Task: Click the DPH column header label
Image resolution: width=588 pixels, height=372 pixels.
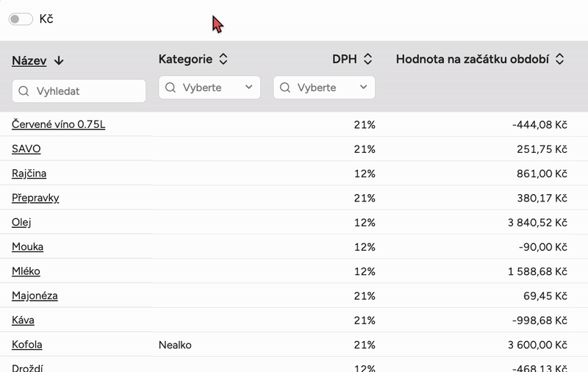Action: 344,60
